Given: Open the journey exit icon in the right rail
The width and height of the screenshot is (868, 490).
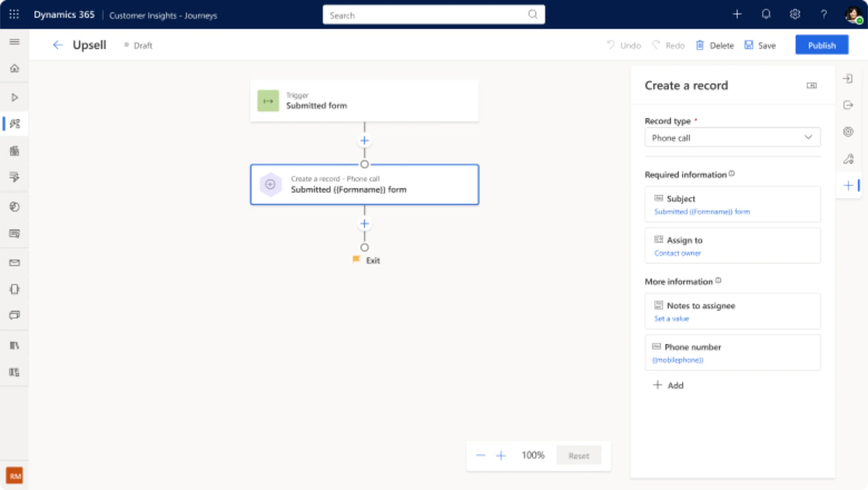Looking at the screenshot, I should [x=848, y=105].
